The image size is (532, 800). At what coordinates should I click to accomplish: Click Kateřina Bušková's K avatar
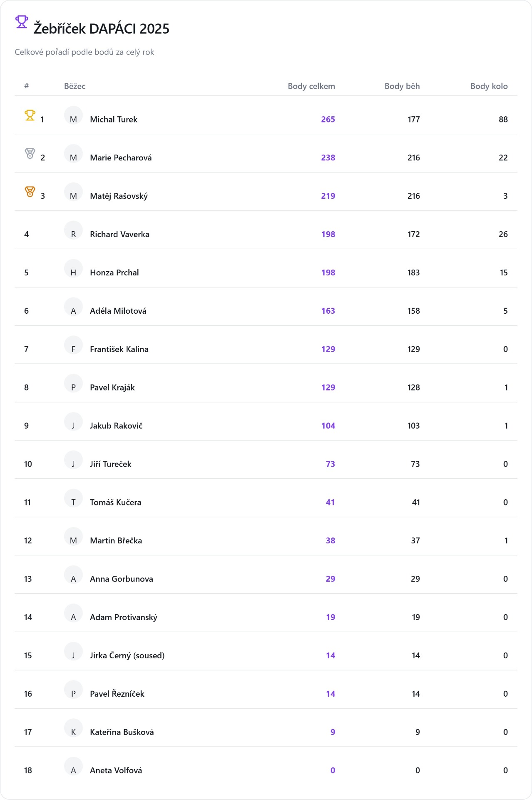point(73,729)
